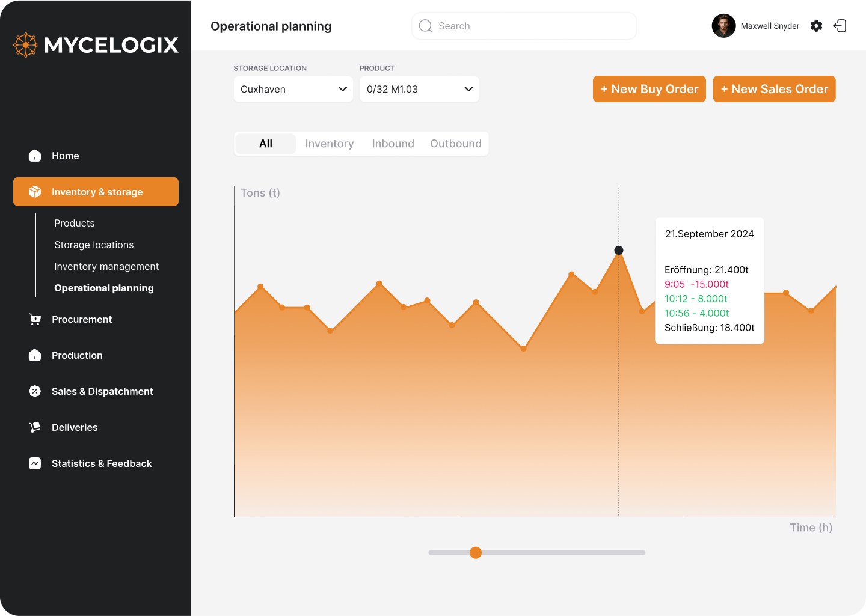Open settings via the gear icon
The width and height of the screenshot is (866, 616).
coord(816,26)
